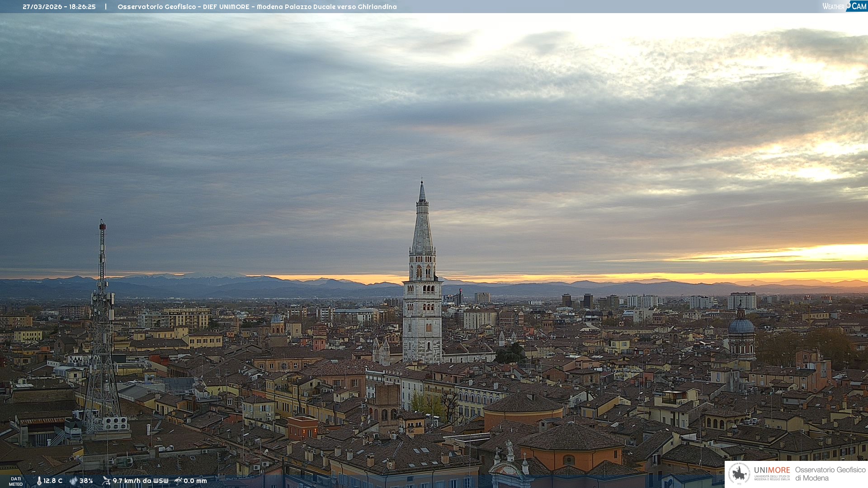Click the UNIMORE wordmark text

click(772, 470)
